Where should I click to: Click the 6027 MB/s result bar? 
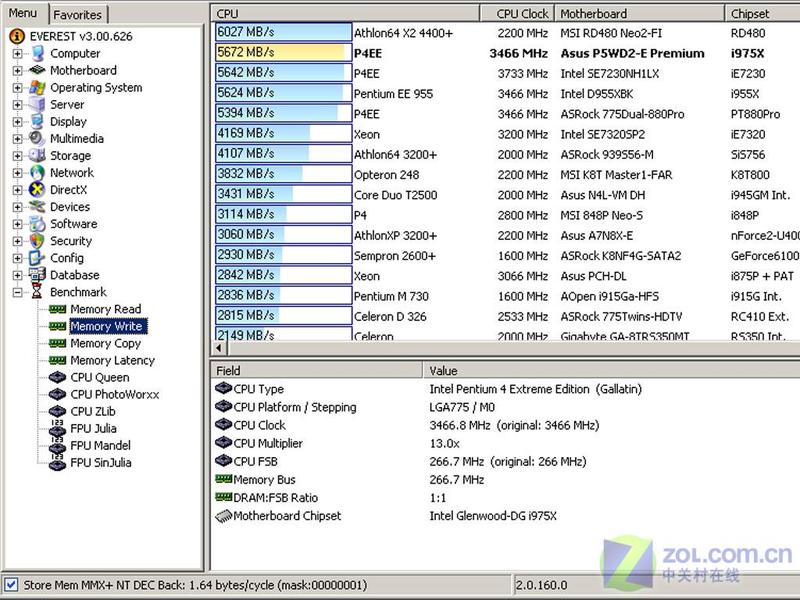(x=283, y=32)
